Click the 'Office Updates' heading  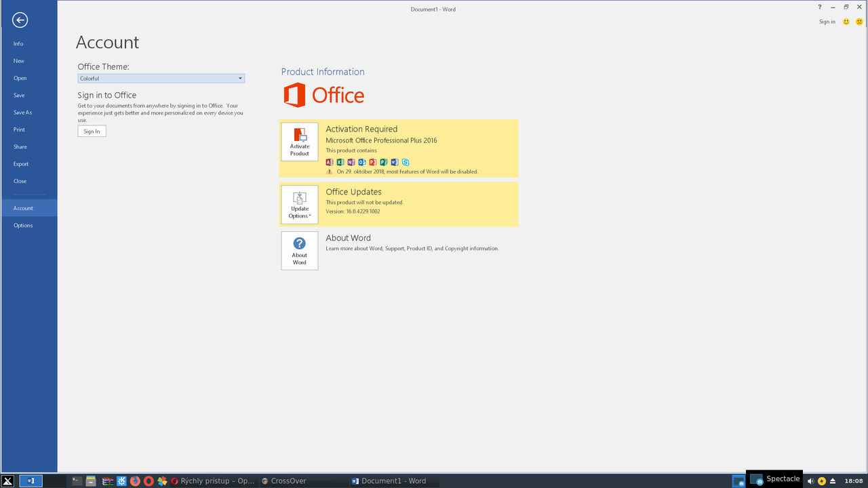pyautogui.click(x=353, y=192)
